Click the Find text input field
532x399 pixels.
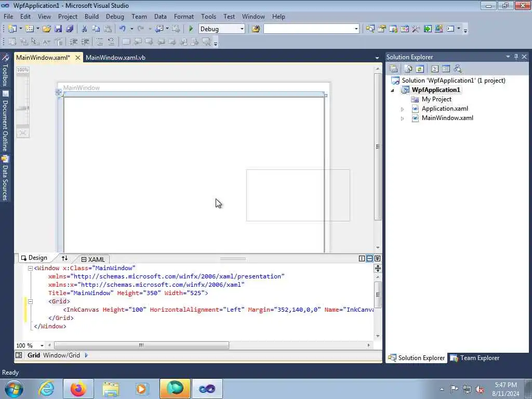[309, 29]
